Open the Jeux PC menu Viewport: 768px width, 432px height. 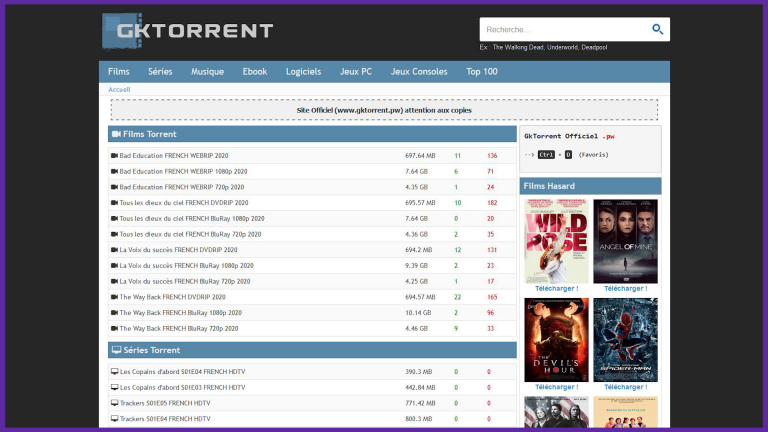point(356,72)
